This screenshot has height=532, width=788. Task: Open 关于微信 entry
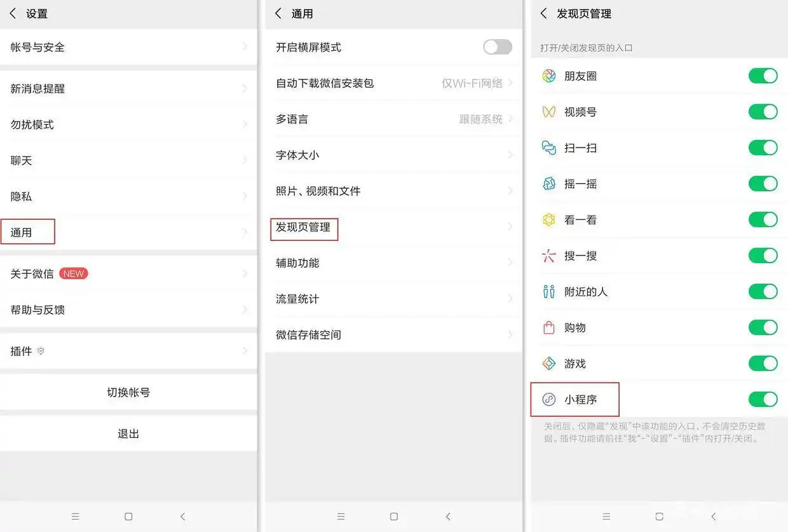(128, 274)
